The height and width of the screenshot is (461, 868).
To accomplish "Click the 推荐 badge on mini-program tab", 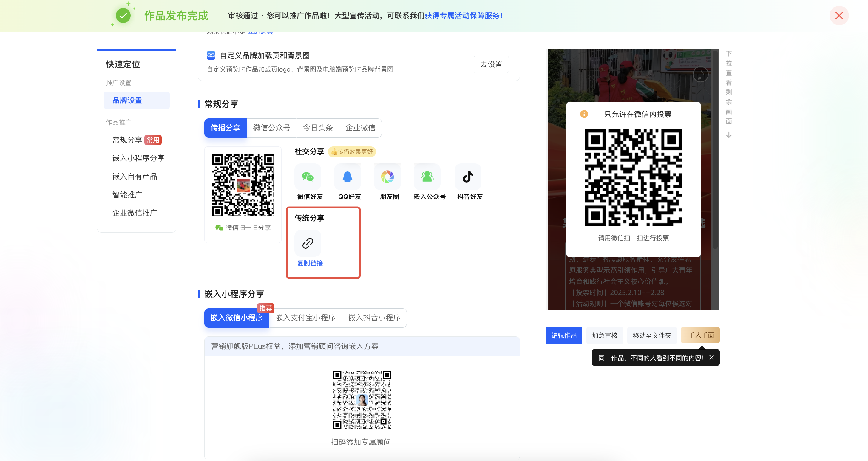I will [265, 308].
